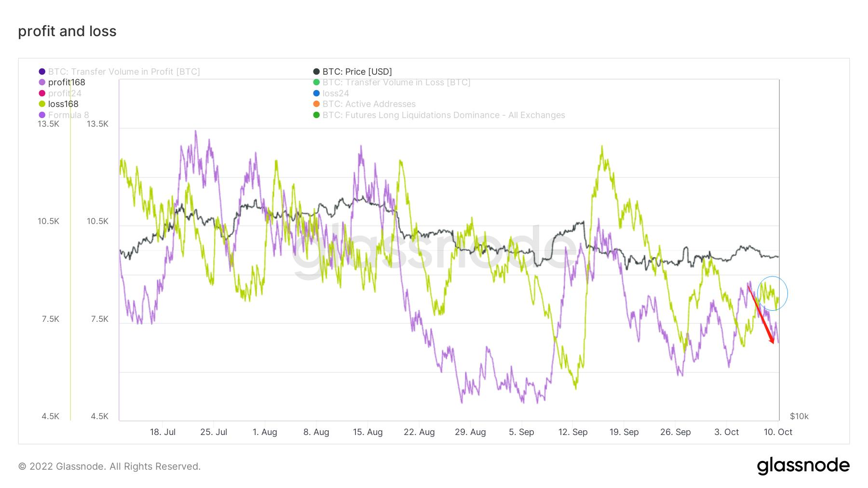Click the copyright 2022 Glassnode text
The height and width of the screenshot is (488, 868).
click(109, 466)
